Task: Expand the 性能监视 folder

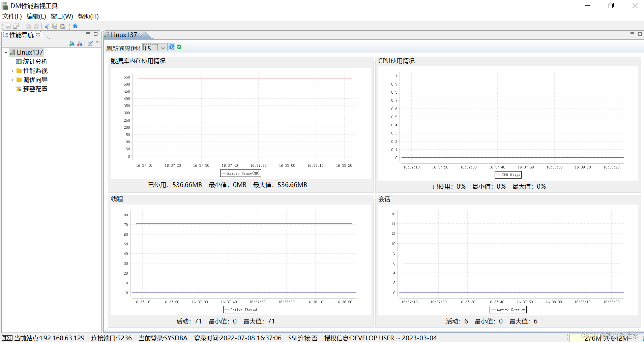Action: [12, 71]
